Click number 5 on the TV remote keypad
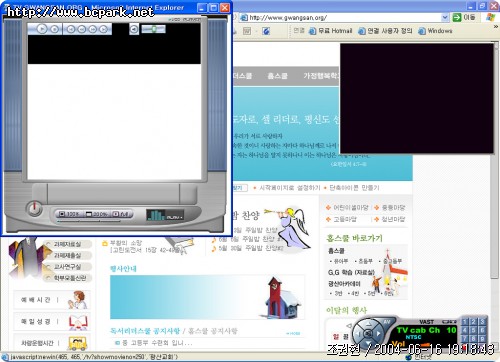The width and height of the screenshot is (500, 362). [x=473, y=330]
